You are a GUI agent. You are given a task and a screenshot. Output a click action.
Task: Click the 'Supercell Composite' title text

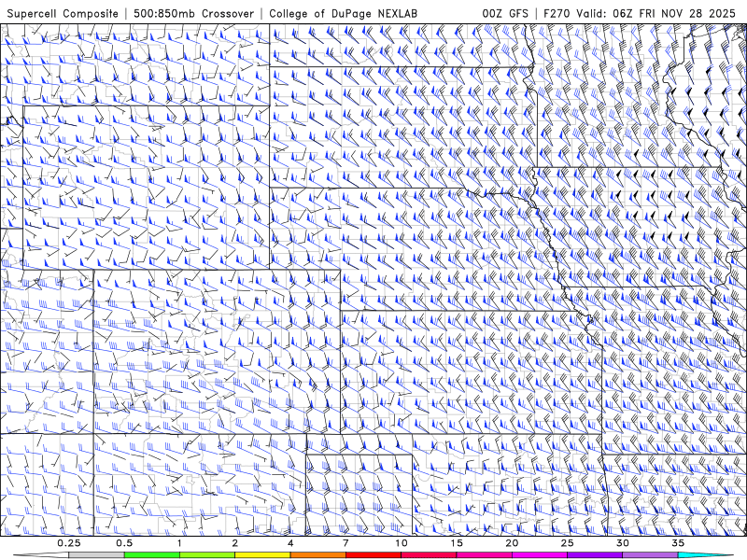(x=63, y=14)
